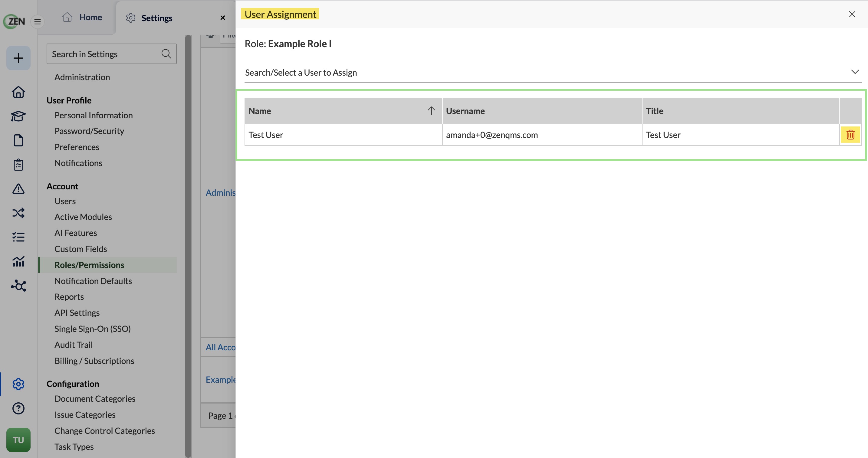Open Billing / Subscriptions settings
This screenshot has width=868, height=458.
pos(94,361)
